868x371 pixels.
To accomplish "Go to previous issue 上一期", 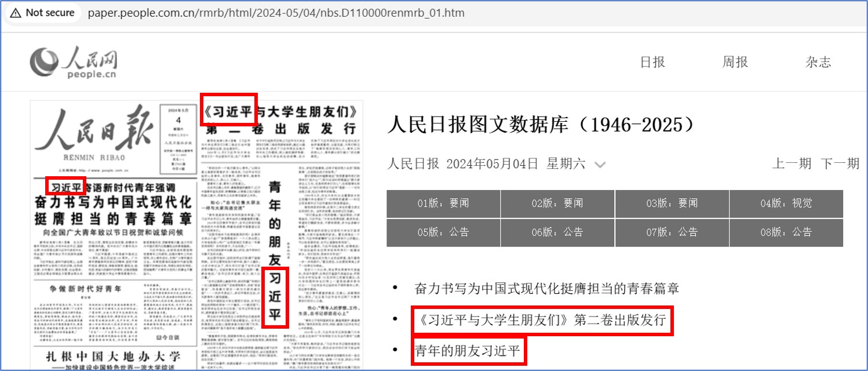I will 792,163.
